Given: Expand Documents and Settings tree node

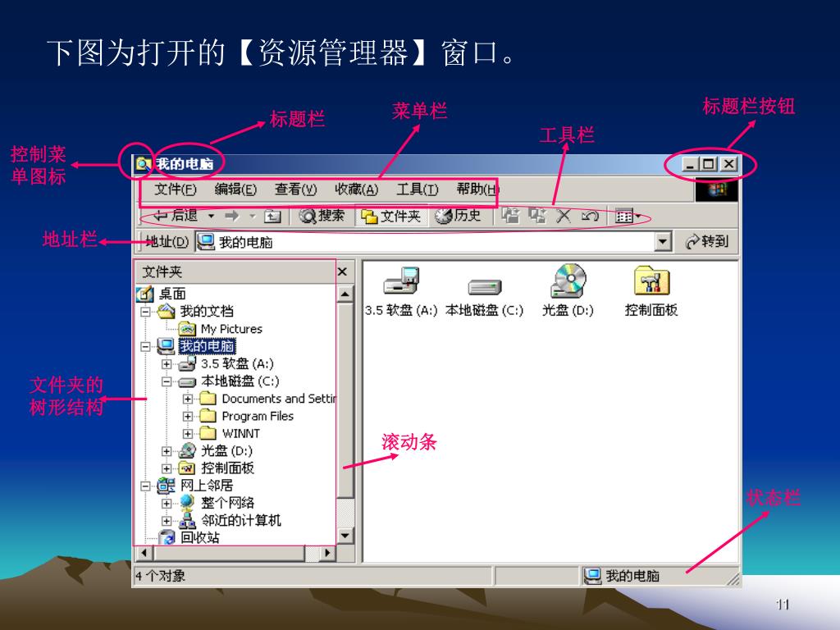Looking at the screenshot, I should point(188,399).
